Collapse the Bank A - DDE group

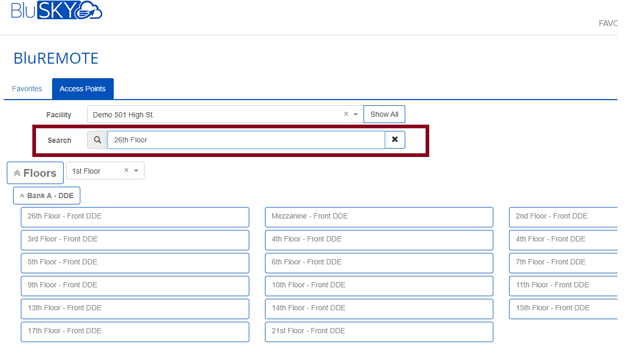pos(46,196)
